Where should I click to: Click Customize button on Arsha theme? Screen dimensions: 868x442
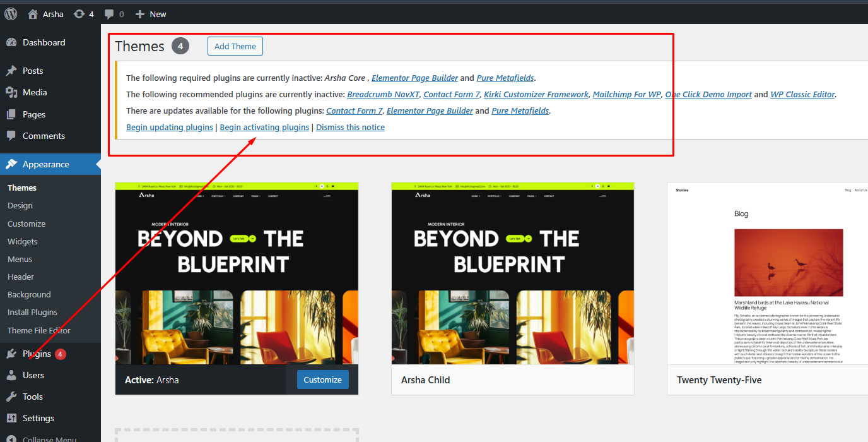323,379
